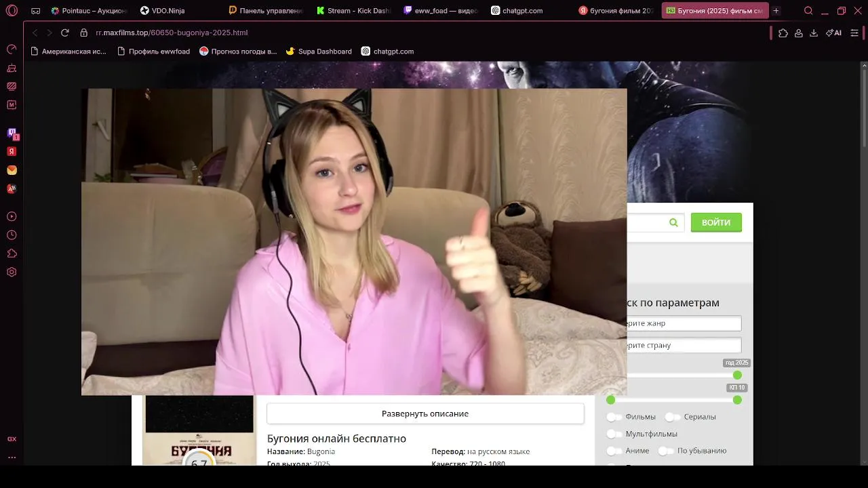Open the profile account icon in toolbar
Viewport: 868px width, 488px height.
(799, 33)
